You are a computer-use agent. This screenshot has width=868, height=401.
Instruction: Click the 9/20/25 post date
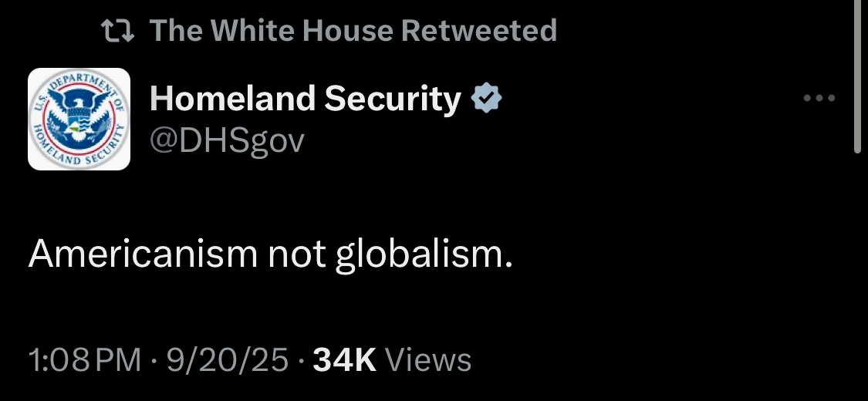(x=228, y=360)
